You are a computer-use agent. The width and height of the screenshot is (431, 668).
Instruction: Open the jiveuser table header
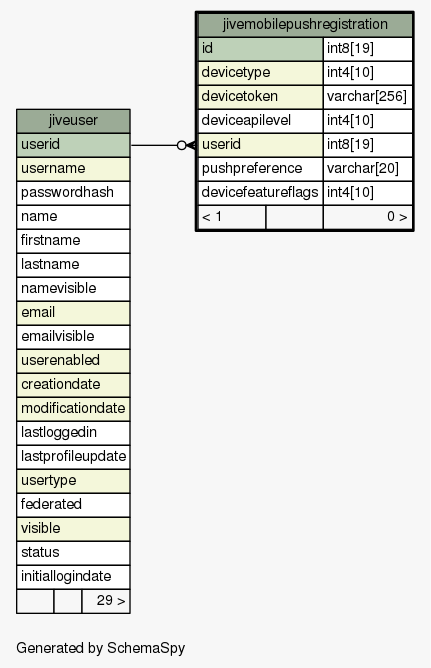tap(73, 121)
